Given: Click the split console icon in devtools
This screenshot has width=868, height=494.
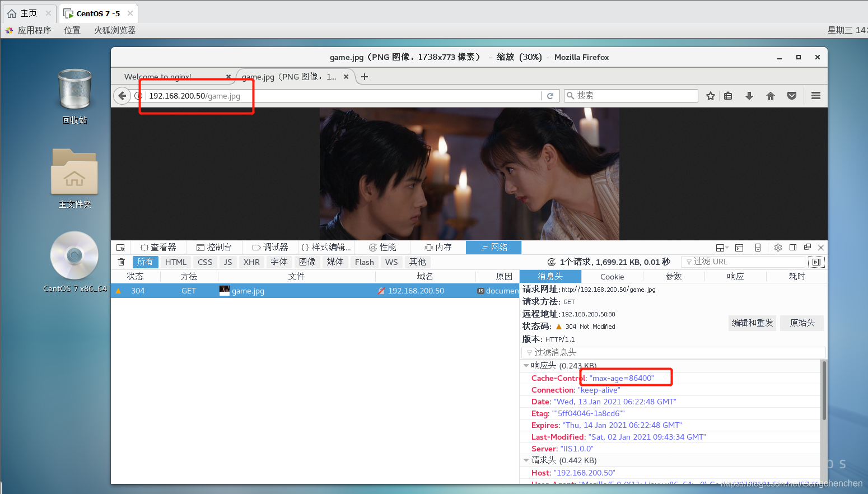Looking at the screenshot, I should (x=739, y=248).
